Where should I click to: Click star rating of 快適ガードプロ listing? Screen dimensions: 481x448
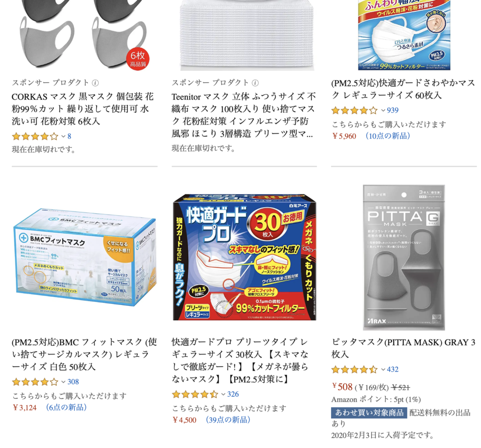[195, 394]
